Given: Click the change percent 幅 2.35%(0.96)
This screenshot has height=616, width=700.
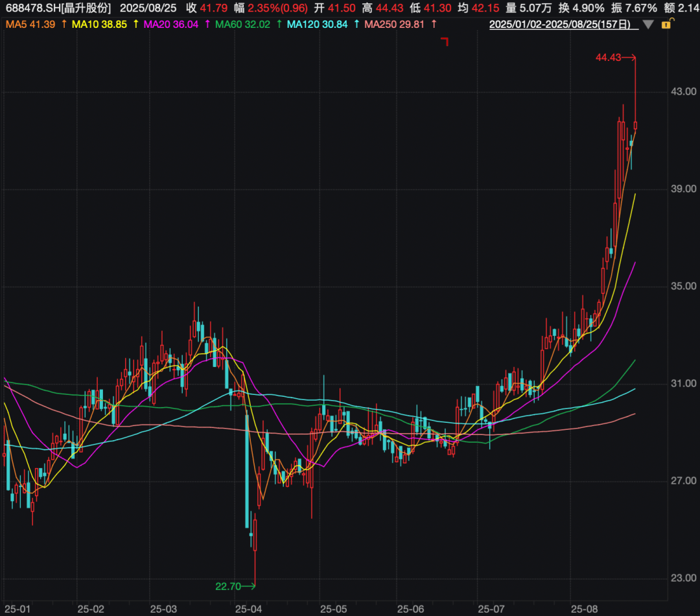Looking at the screenshot, I should (x=271, y=8).
